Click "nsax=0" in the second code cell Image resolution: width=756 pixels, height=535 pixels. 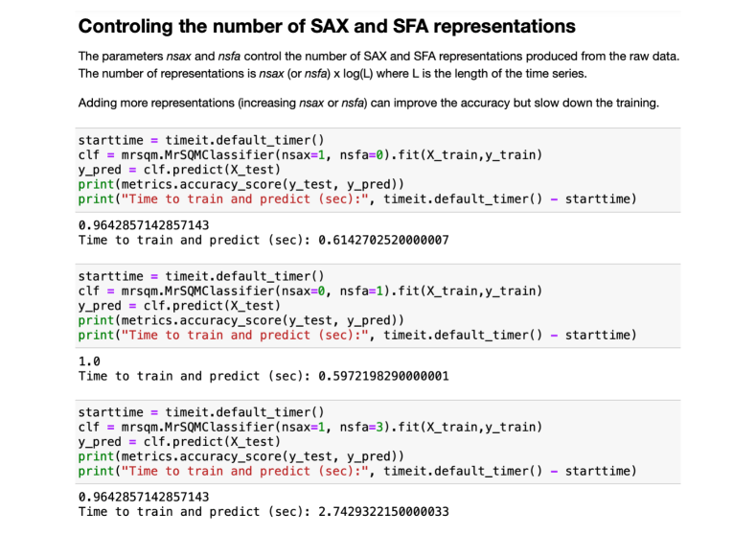click(x=299, y=291)
